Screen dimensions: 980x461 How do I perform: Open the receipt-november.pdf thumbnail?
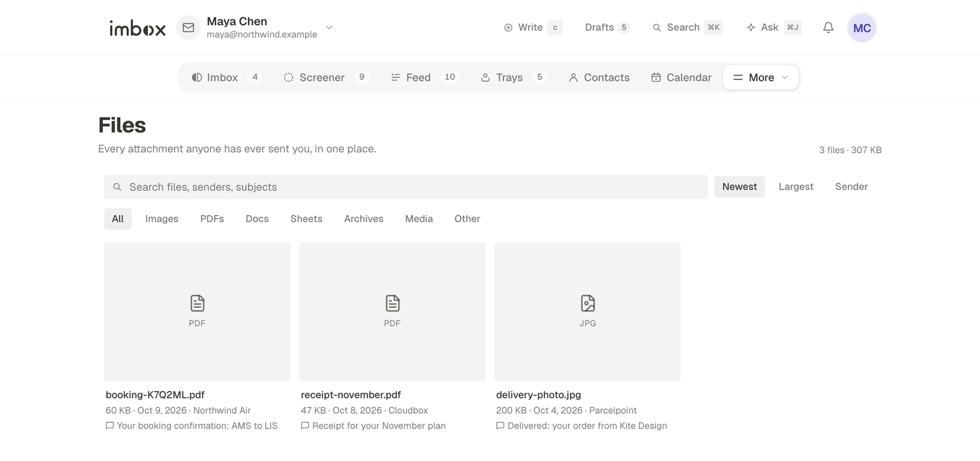coord(392,311)
